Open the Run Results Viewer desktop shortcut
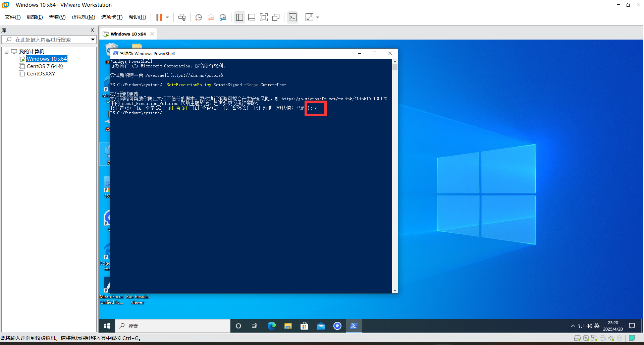 click(x=137, y=299)
